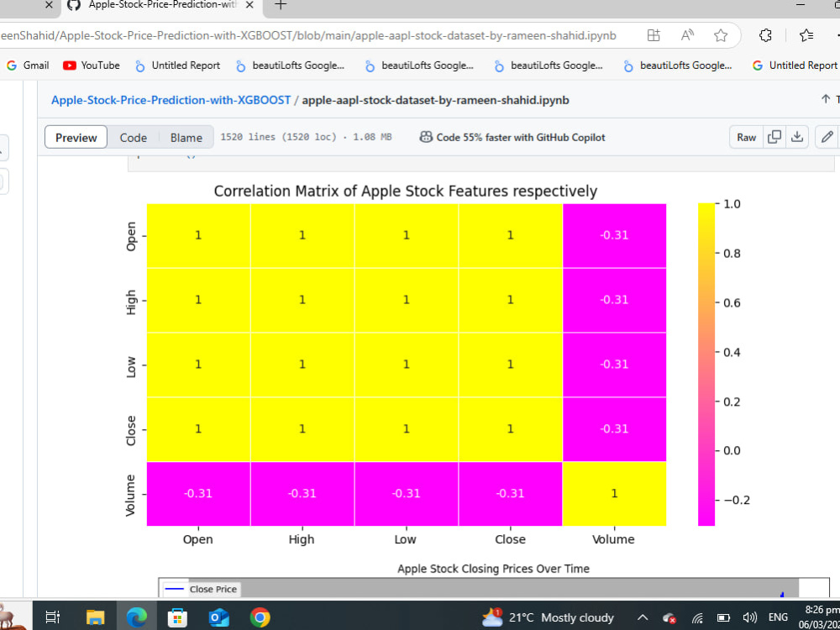840x630 pixels.
Task: Open Microsoft Store from taskbar
Action: coord(177,617)
